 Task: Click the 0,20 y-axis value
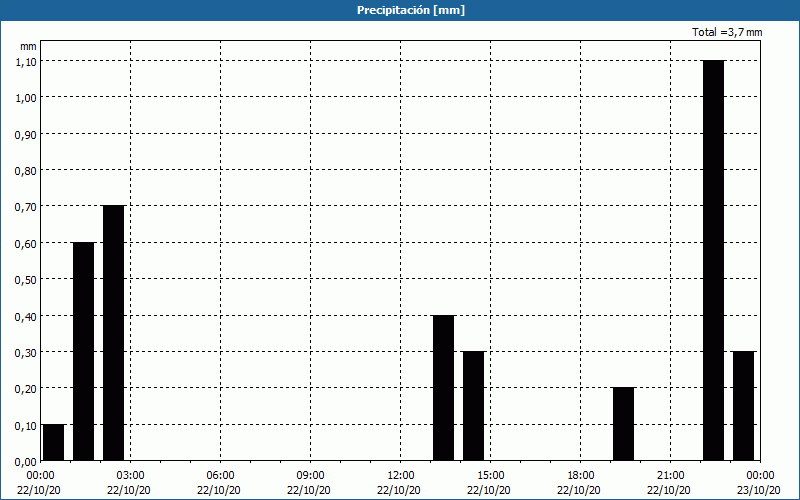point(26,389)
